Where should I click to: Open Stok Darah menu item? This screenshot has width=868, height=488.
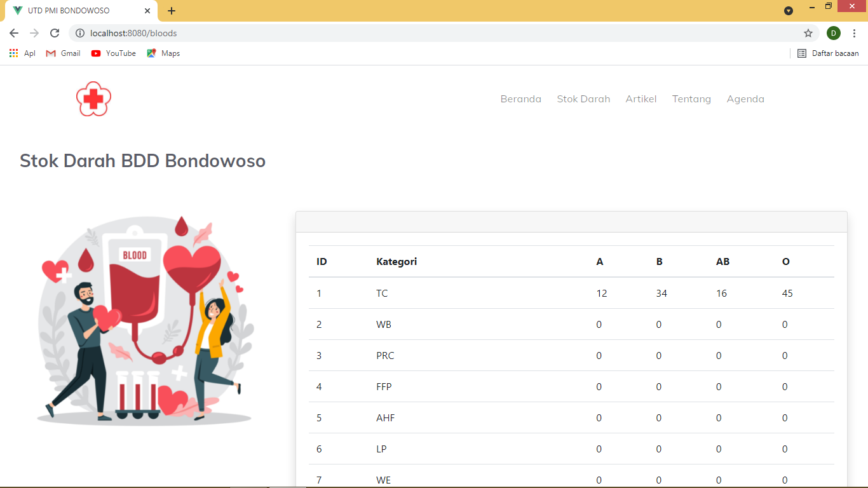583,99
